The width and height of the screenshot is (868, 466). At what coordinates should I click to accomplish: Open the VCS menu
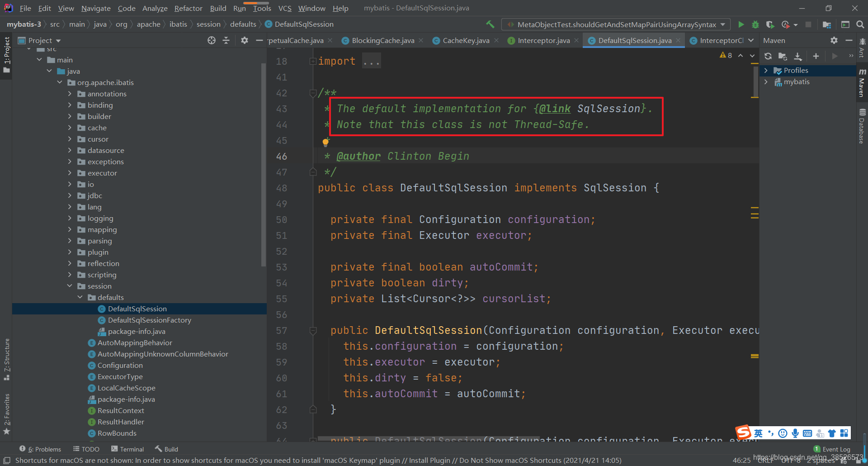(285, 8)
